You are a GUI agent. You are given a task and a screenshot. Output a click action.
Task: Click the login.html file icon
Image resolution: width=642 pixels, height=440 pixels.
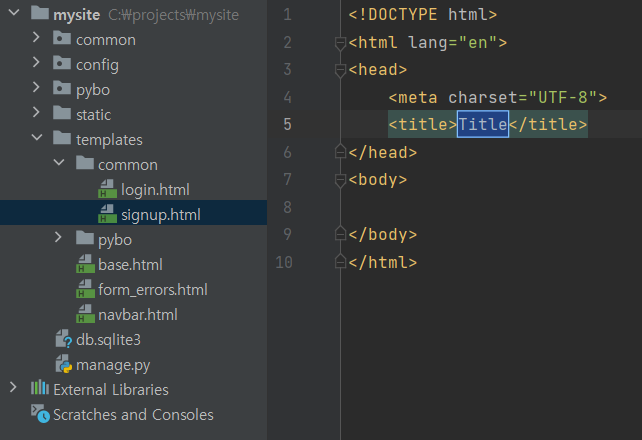[x=107, y=189]
